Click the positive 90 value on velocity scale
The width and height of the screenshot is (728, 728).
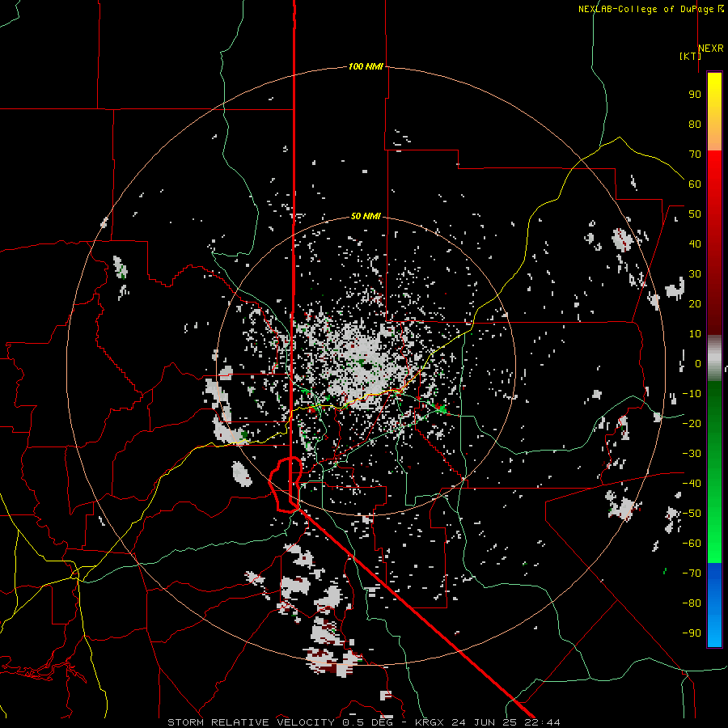coord(695,95)
